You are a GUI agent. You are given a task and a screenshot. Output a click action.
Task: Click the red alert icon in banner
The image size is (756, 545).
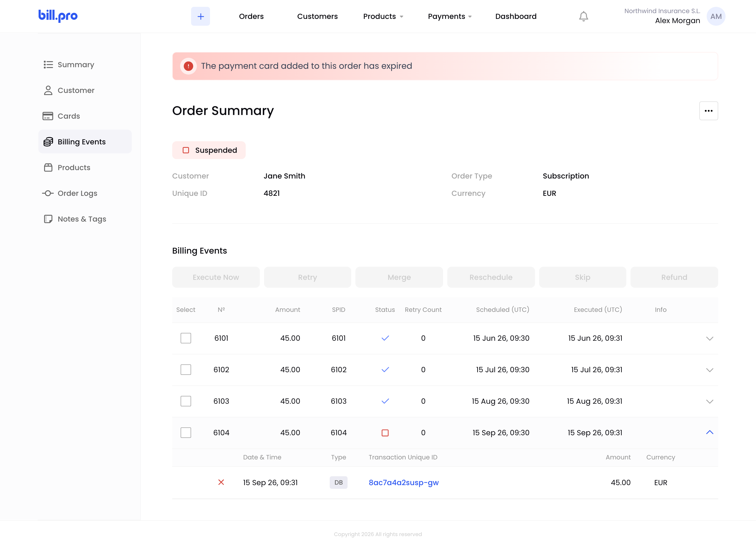point(188,66)
